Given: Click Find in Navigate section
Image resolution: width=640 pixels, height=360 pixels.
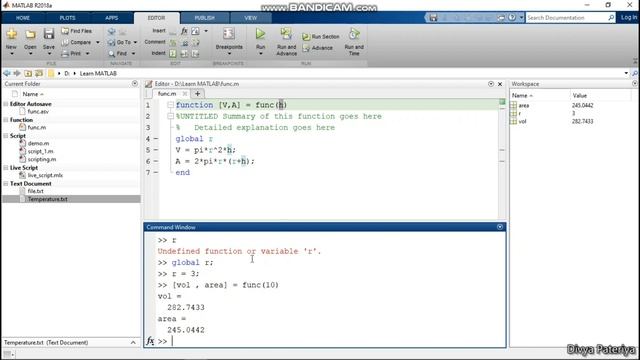Looking at the screenshot, I should (x=118, y=53).
